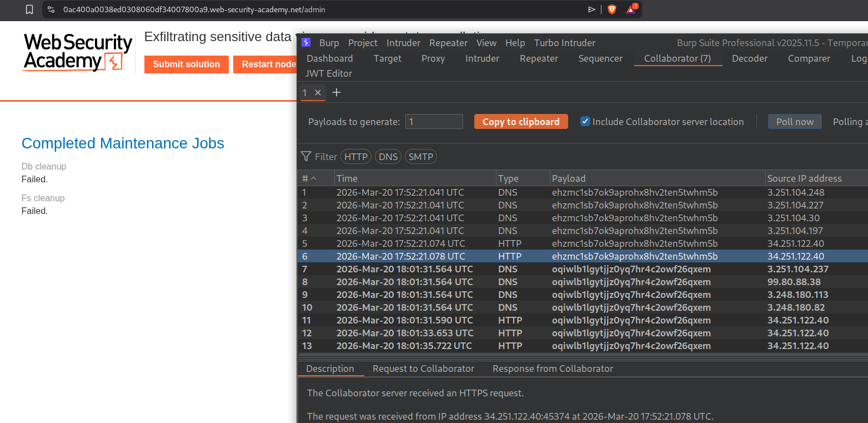Click the Brave Rewards triangle icon

coord(631,9)
